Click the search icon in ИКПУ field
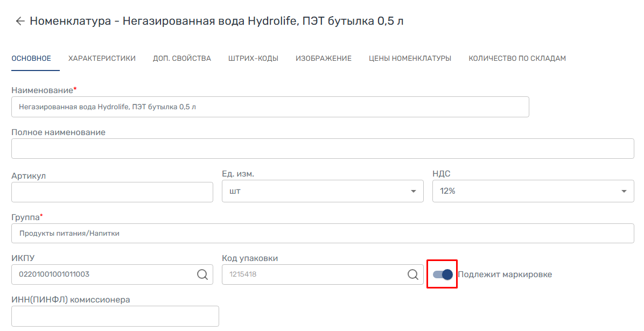644x331 pixels. 202,274
